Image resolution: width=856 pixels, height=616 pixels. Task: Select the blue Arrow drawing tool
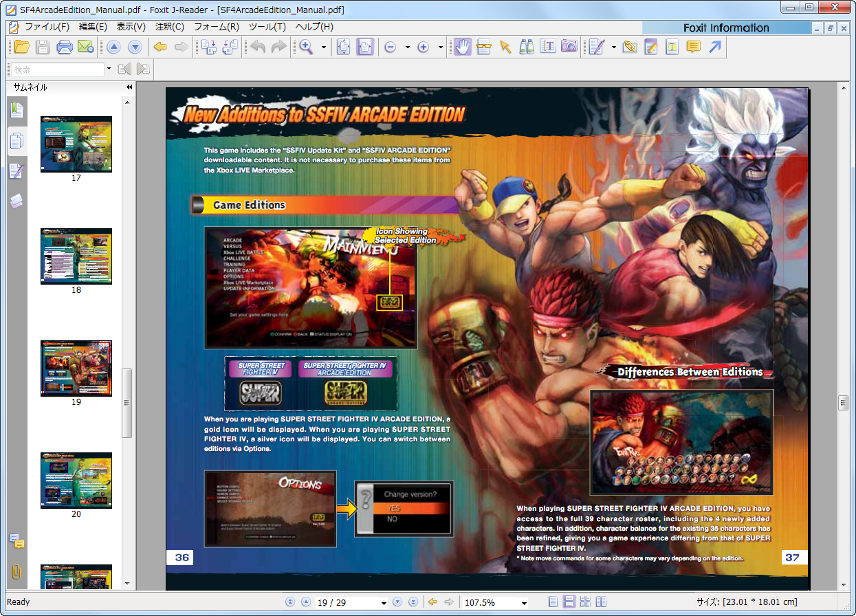point(715,47)
